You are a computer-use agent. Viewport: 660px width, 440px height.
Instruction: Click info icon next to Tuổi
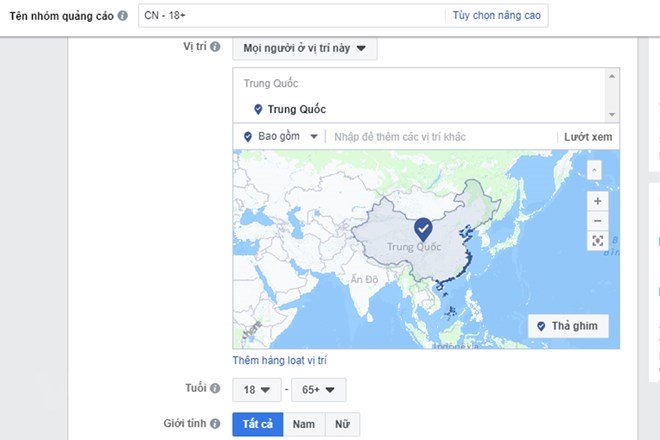coord(215,388)
